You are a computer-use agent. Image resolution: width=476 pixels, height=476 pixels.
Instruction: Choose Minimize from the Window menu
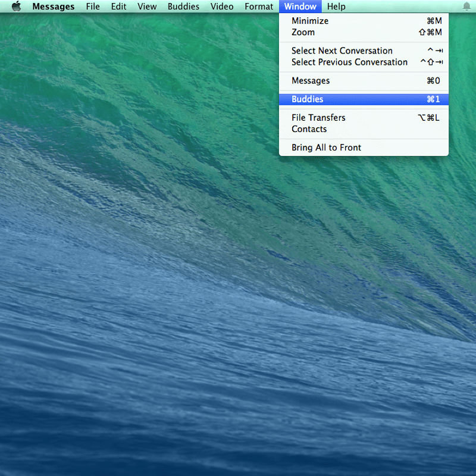pos(364,21)
